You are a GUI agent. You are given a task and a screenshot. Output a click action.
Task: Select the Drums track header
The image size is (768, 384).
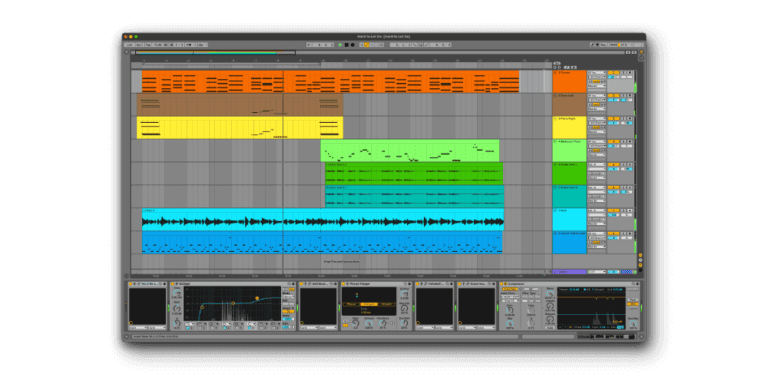[569, 81]
